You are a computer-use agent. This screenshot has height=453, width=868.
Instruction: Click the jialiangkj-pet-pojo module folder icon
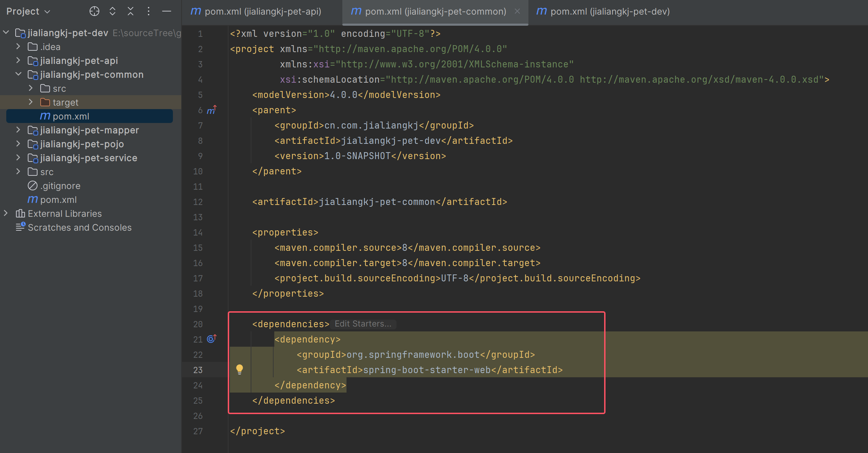click(x=33, y=144)
